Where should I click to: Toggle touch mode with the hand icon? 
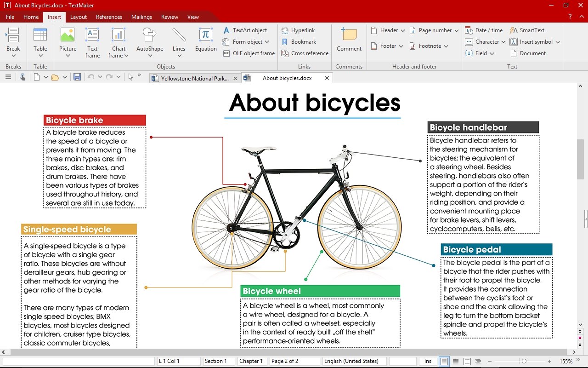pos(23,77)
